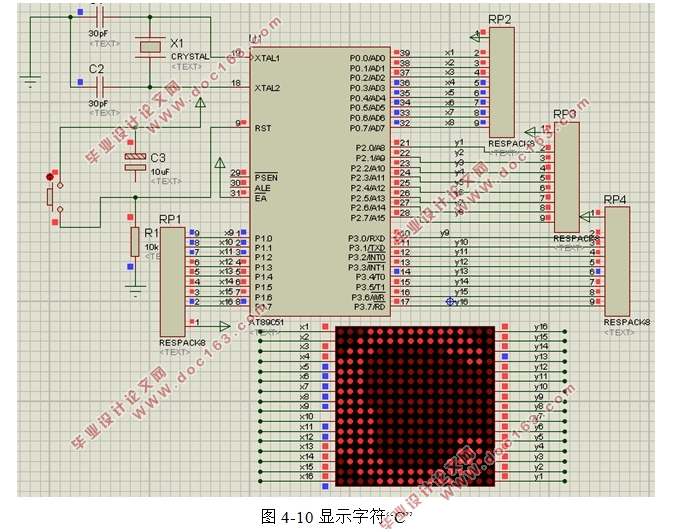The image size is (674, 529).
Task: Click RESPACK8 label under RP1
Action: point(182,343)
